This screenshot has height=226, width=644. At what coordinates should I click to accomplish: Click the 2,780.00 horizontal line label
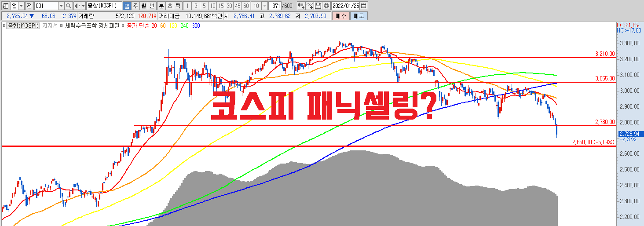pyautogui.click(x=604, y=122)
